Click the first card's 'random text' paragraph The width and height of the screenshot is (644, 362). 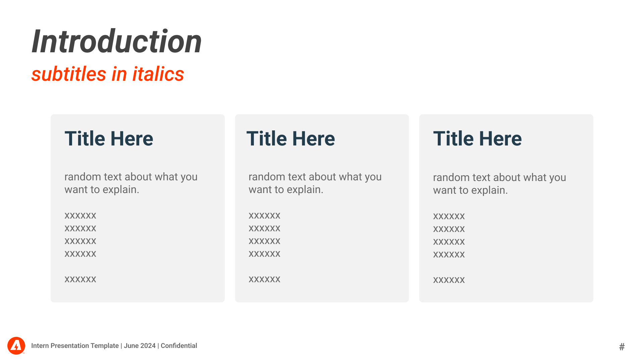tap(131, 183)
